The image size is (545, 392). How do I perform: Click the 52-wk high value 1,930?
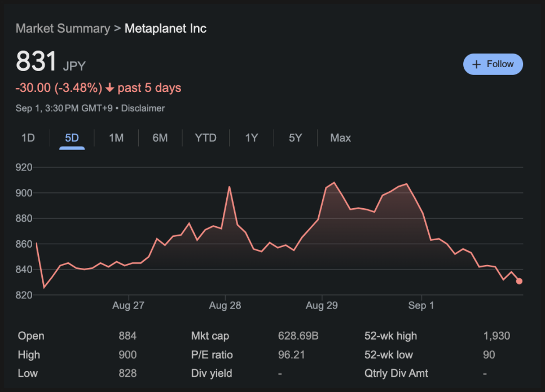tap(496, 336)
